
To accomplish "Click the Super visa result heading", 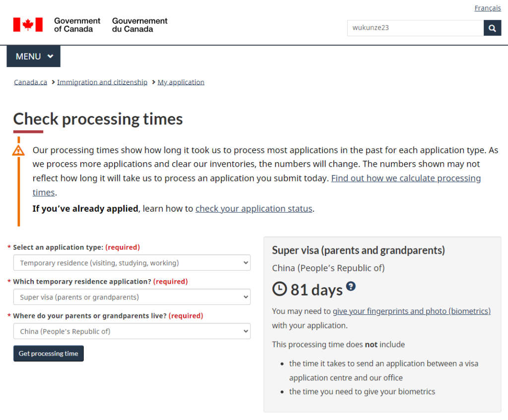I will pos(358,250).
